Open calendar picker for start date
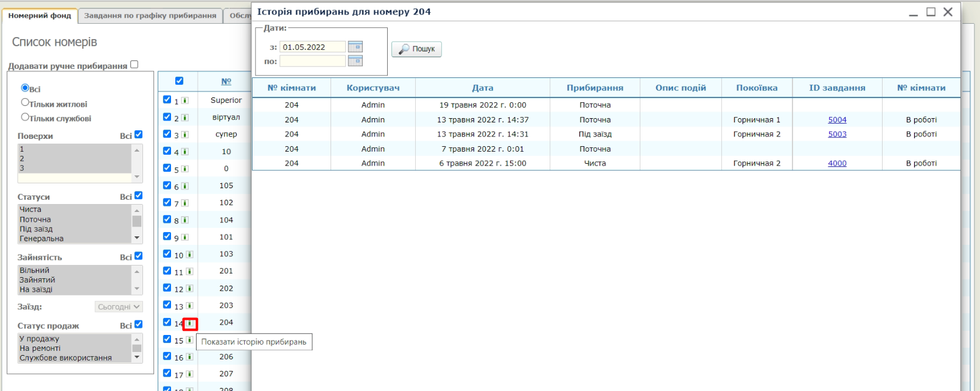This screenshot has height=391, width=980. click(x=355, y=47)
